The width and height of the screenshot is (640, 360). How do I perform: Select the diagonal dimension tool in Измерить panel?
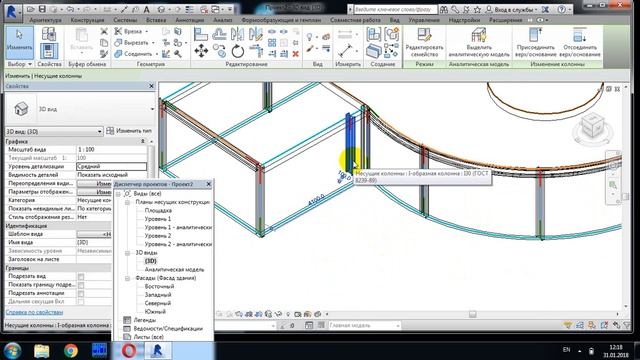345,51
